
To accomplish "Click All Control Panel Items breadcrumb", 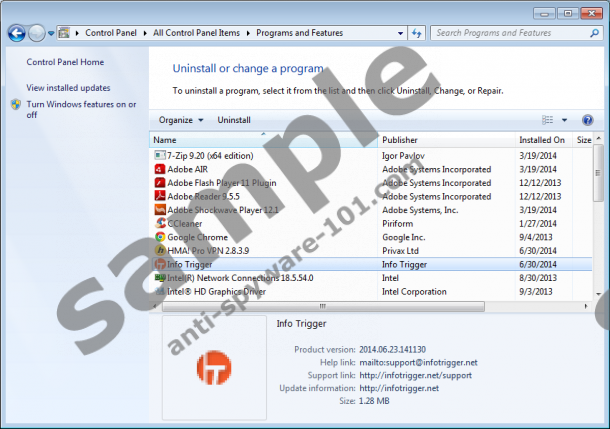I will point(197,33).
